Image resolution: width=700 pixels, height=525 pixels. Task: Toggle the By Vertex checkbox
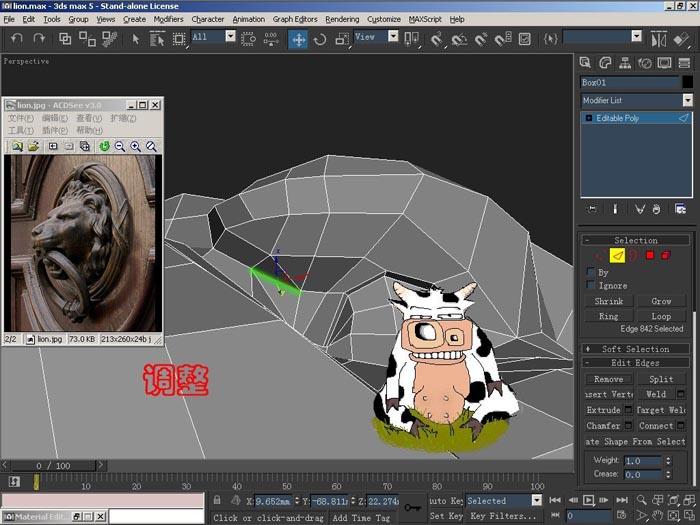click(x=591, y=272)
